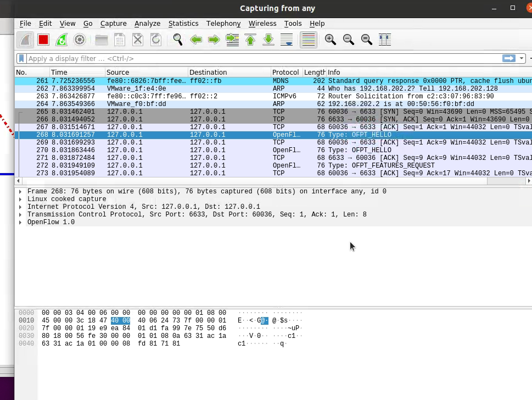Screen dimensions: 532x400
Task: Open the Capture menu
Action: click(x=113, y=24)
